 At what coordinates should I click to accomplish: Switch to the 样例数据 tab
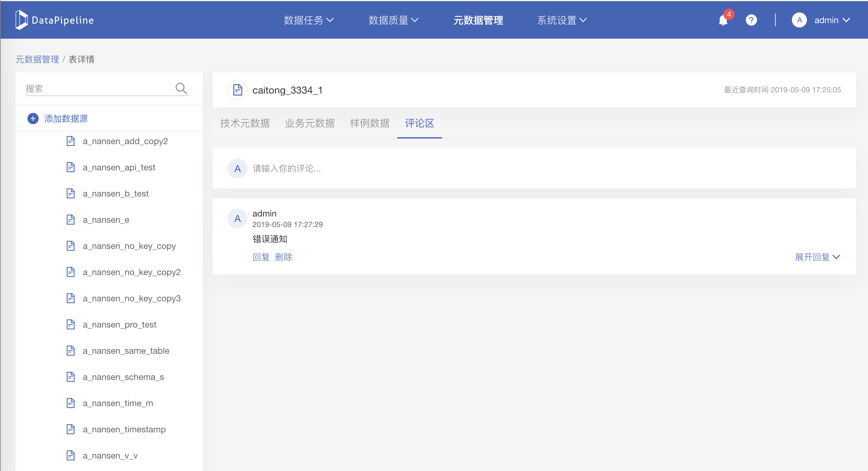370,123
